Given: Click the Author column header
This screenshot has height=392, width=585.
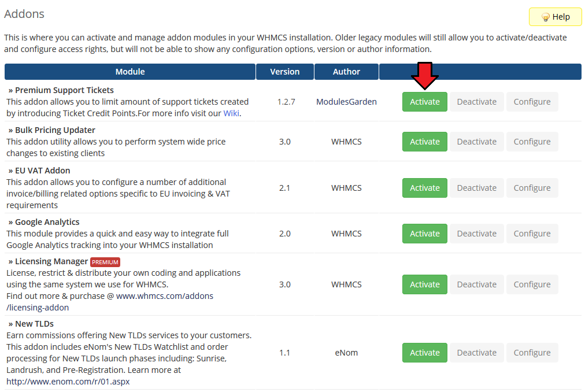Looking at the screenshot, I should (346, 72).
